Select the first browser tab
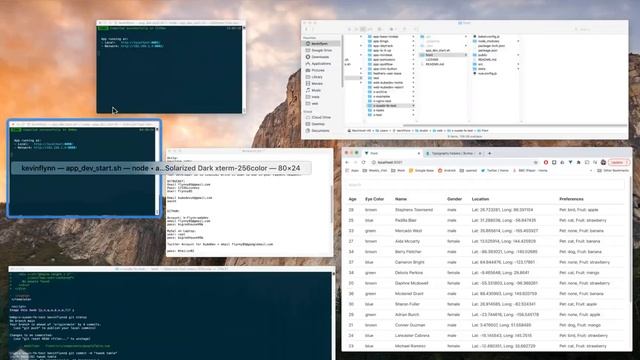This screenshot has height=360, width=640. coord(392,153)
